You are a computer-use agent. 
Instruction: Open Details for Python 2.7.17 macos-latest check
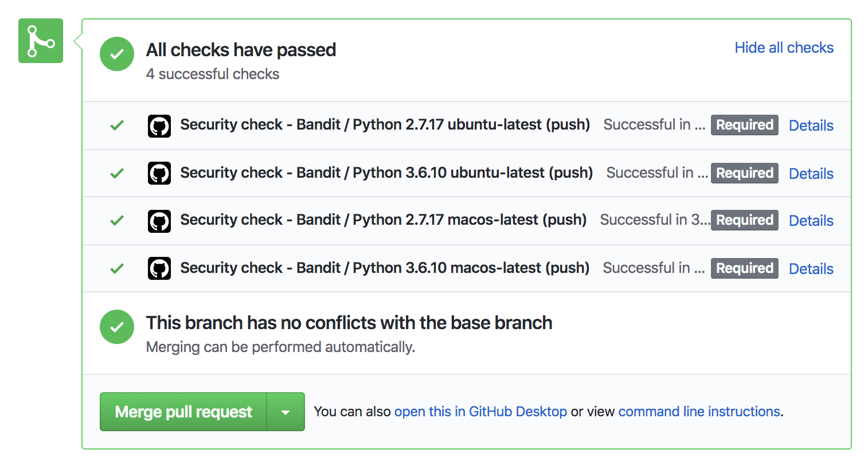(x=811, y=221)
